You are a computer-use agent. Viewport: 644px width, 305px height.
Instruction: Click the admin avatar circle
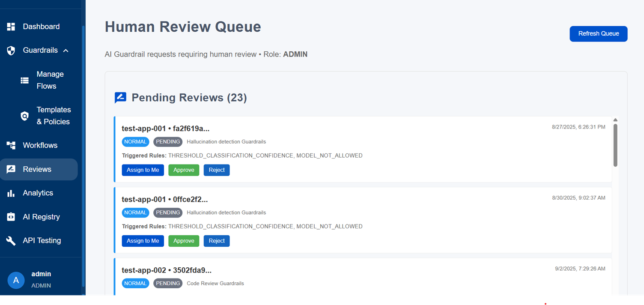(x=16, y=280)
